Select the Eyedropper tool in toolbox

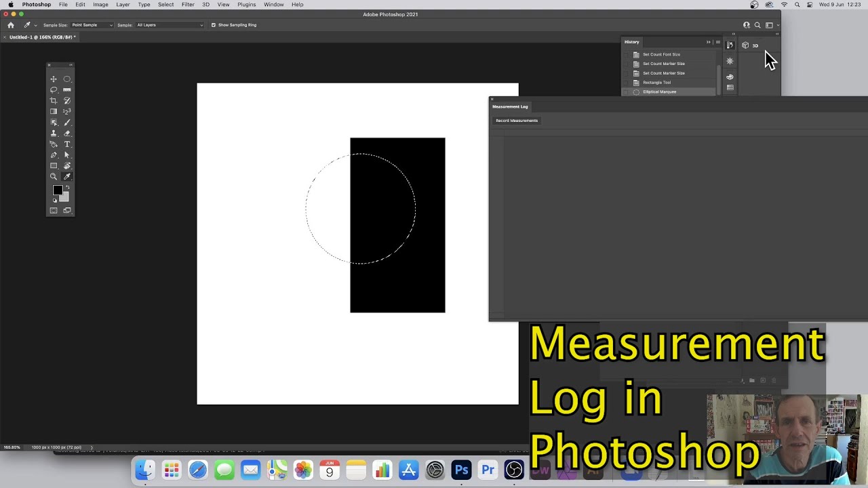(67, 177)
